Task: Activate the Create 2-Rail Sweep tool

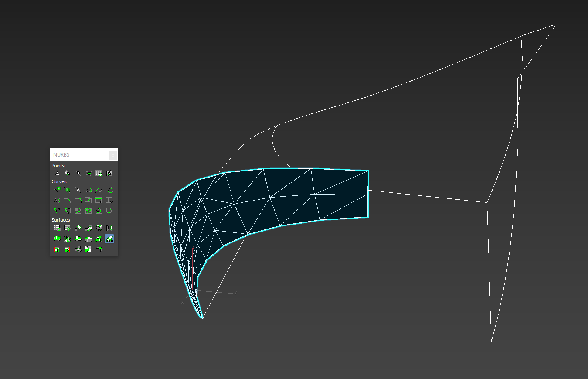Action: (68, 249)
